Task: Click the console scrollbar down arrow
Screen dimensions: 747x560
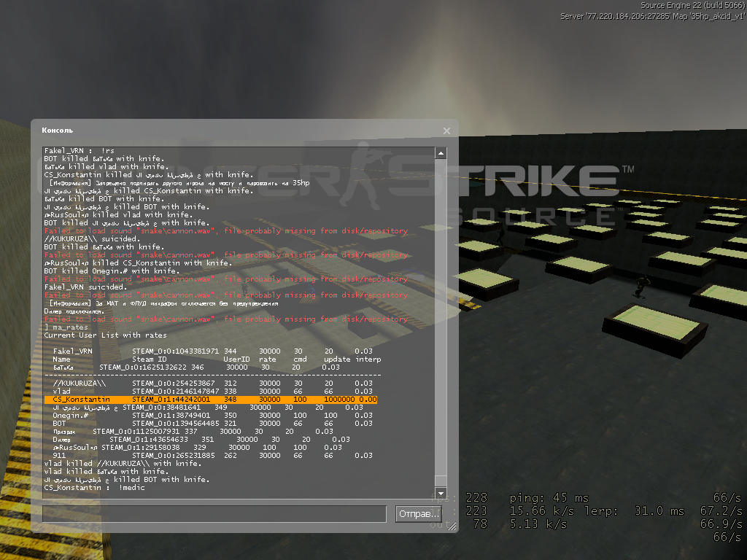Action: point(441,494)
